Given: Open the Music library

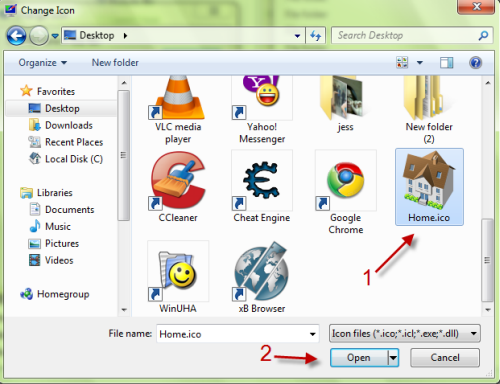Looking at the screenshot, I should coord(50,226).
